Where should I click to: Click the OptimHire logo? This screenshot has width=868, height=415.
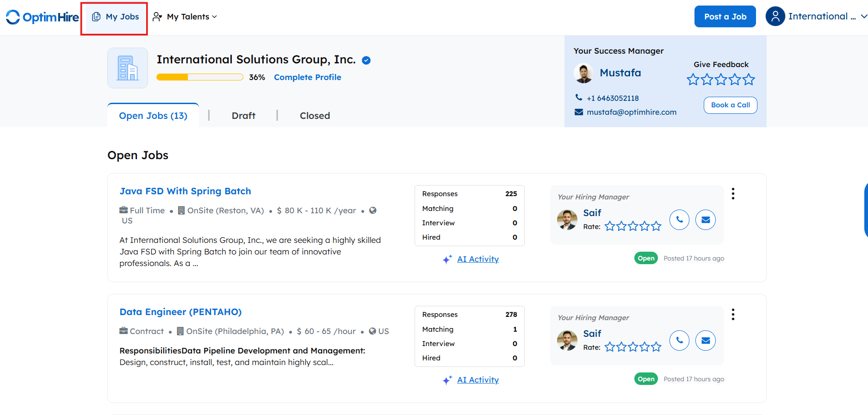42,17
